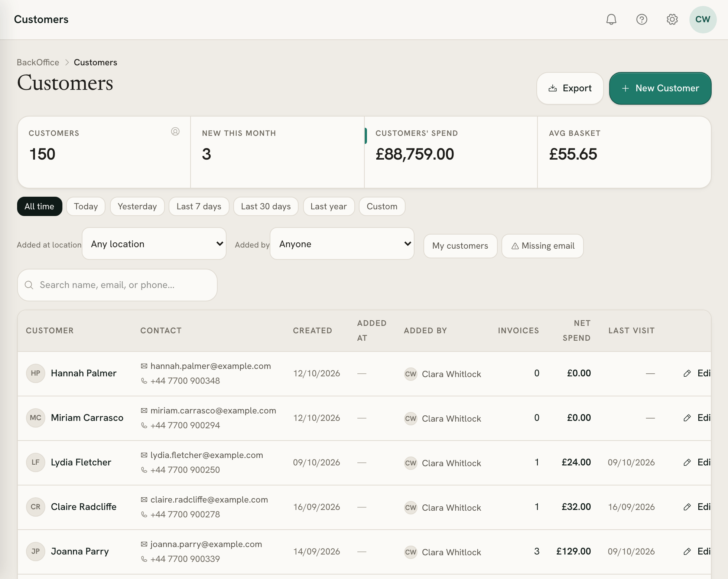This screenshot has height=579, width=728.
Task: Edit Lydia Fletcher via pencil icon
Action: pos(688,462)
